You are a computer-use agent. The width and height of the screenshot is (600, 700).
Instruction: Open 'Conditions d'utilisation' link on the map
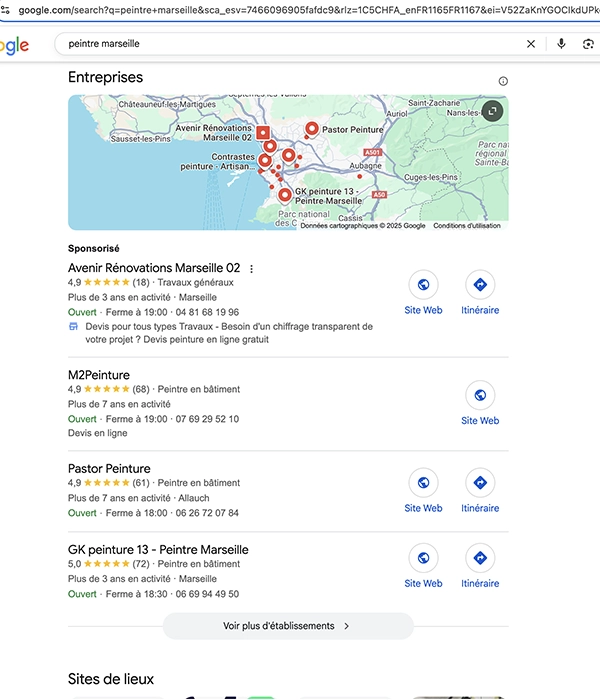click(467, 226)
